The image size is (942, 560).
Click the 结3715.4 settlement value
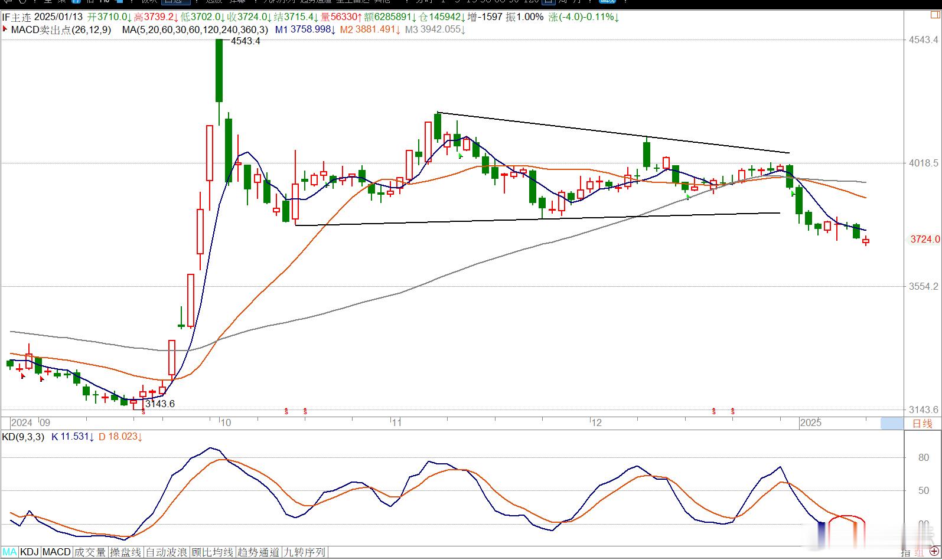coord(296,17)
